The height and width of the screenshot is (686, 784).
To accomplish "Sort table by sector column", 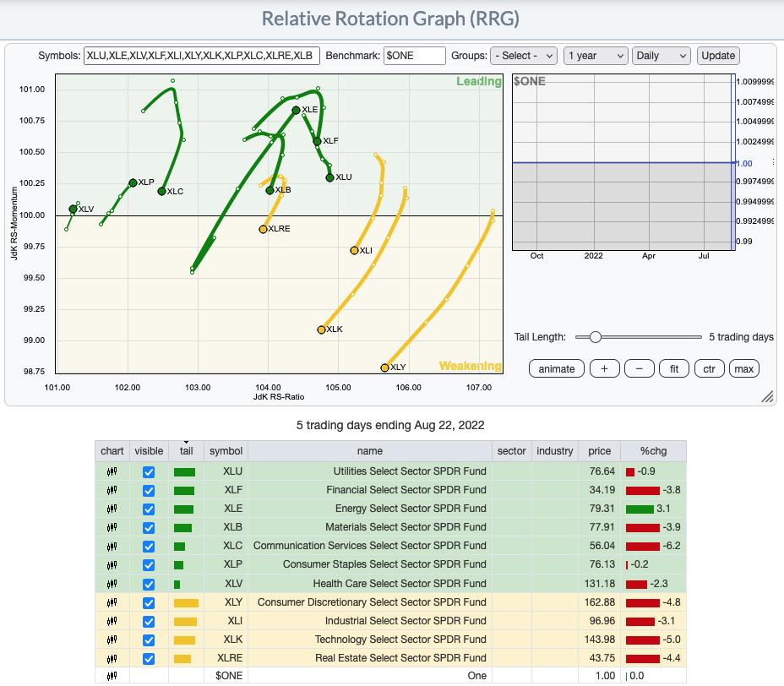I will (x=511, y=451).
